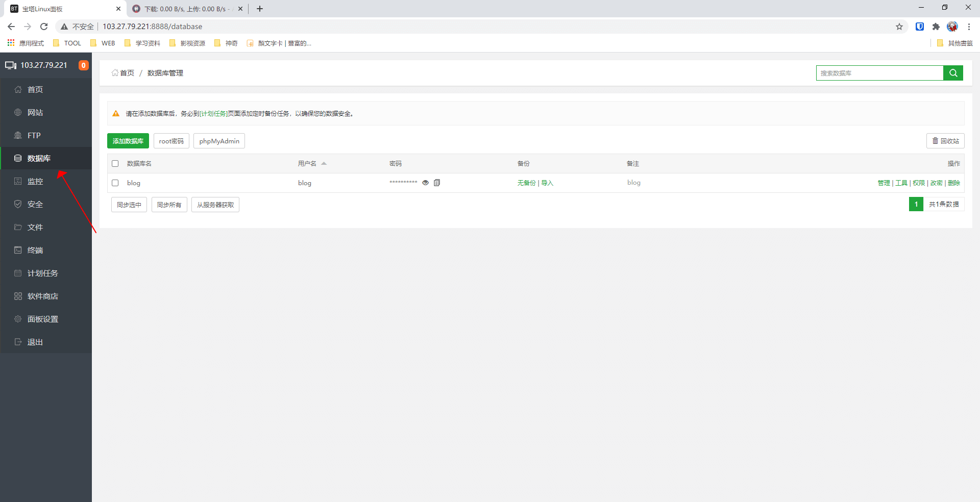Click the orange notification badge showing 0
Viewport: 980px width, 502px height.
[x=84, y=65]
